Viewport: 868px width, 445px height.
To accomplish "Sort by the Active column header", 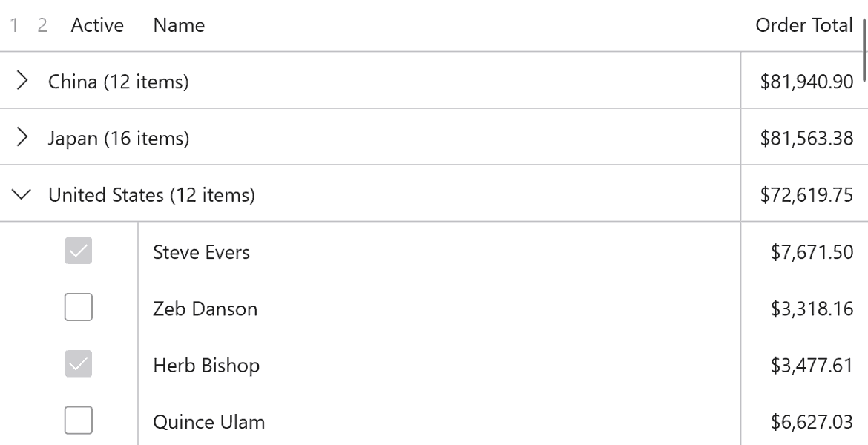I will tap(97, 25).
